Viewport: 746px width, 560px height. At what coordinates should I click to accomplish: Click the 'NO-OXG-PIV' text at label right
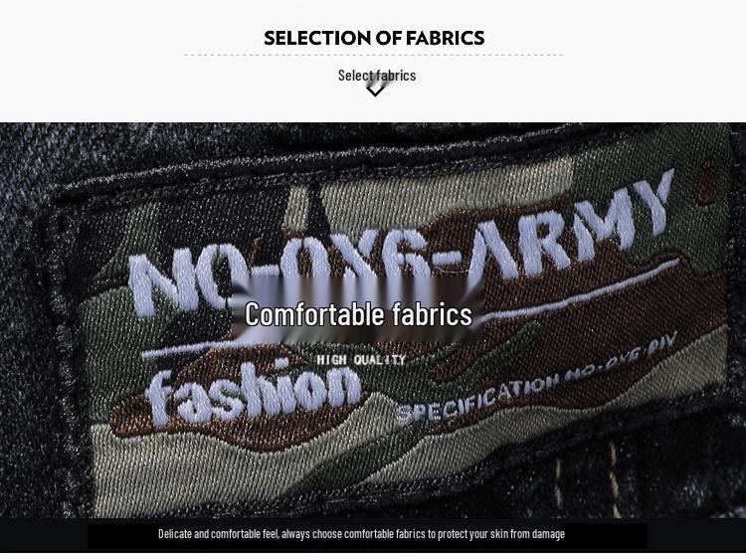(621, 359)
